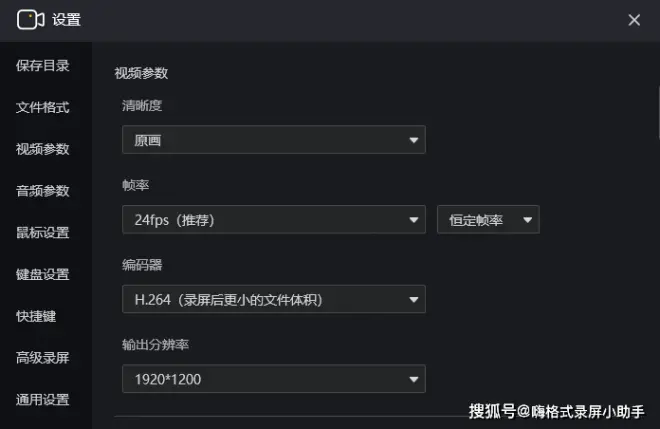
Task: Go to 高级录屏 settings
Action: click(x=43, y=358)
